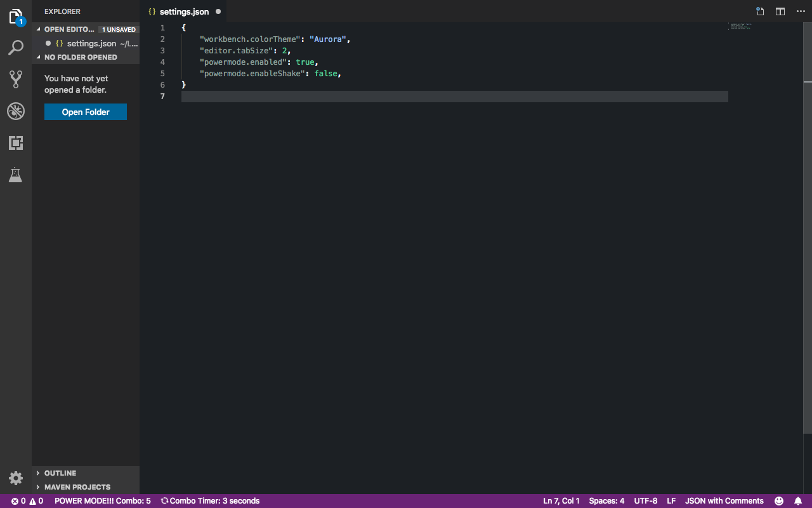Click the Open Folder button
The height and width of the screenshot is (508, 812).
tap(85, 112)
